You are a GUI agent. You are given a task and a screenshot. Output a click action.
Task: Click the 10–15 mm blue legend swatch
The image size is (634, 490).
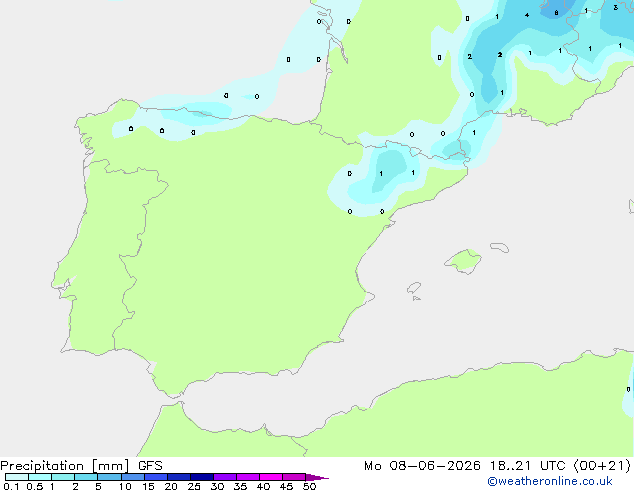(133, 477)
